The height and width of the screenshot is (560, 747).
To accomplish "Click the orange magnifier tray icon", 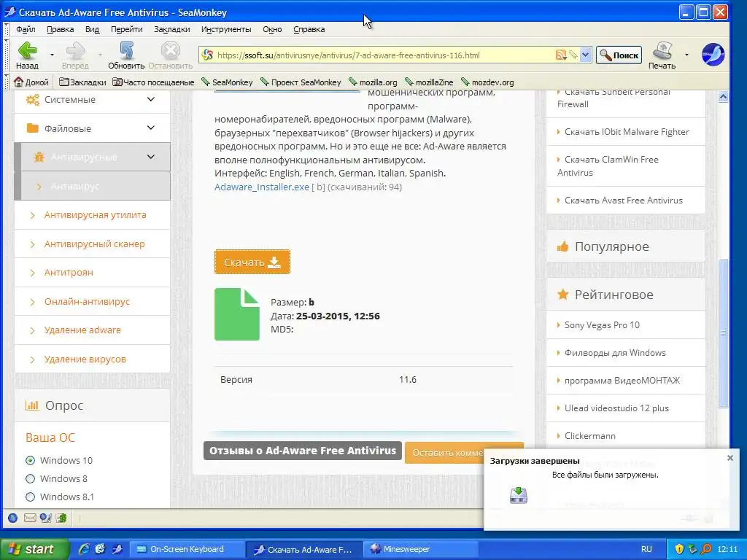I will [x=706, y=549].
